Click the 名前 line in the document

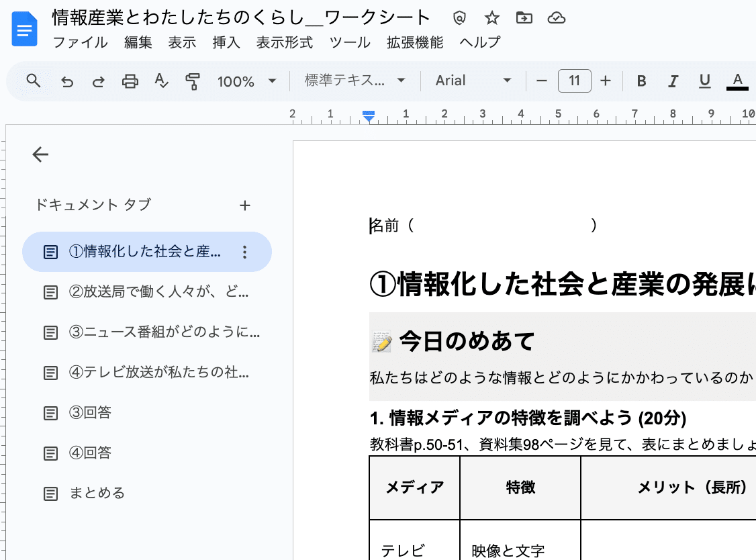point(483,225)
